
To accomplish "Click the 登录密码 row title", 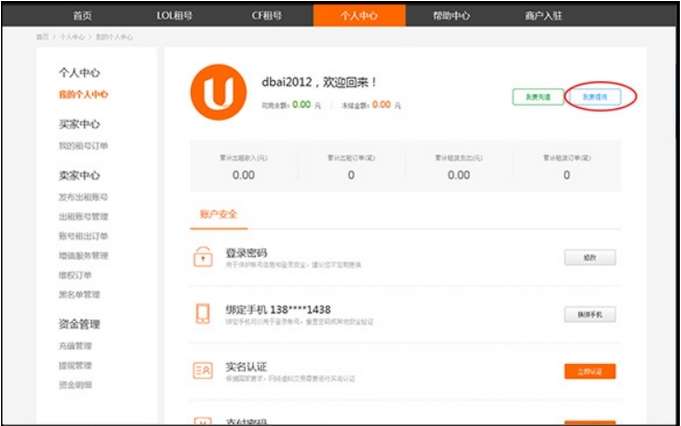I will (x=246, y=253).
